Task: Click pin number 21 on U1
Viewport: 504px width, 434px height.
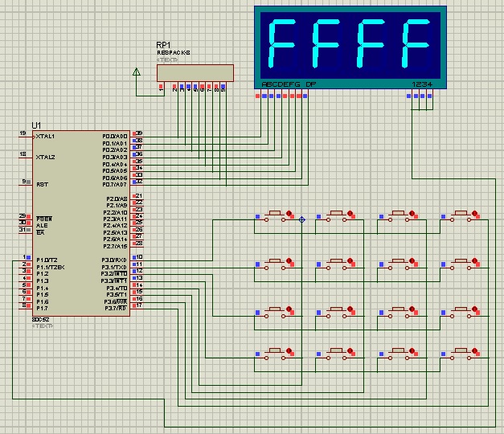Action: pos(139,195)
